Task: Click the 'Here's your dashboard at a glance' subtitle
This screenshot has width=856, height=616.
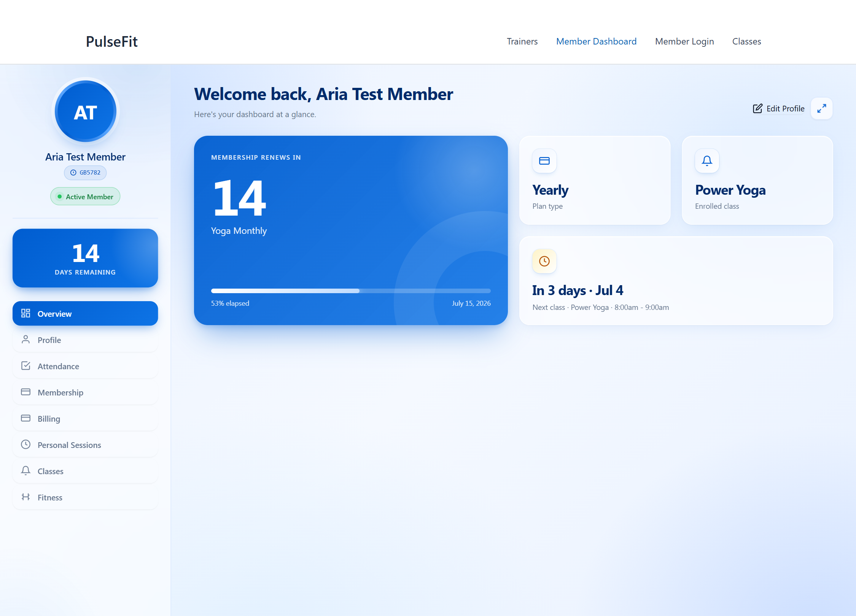Action: (255, 114)
